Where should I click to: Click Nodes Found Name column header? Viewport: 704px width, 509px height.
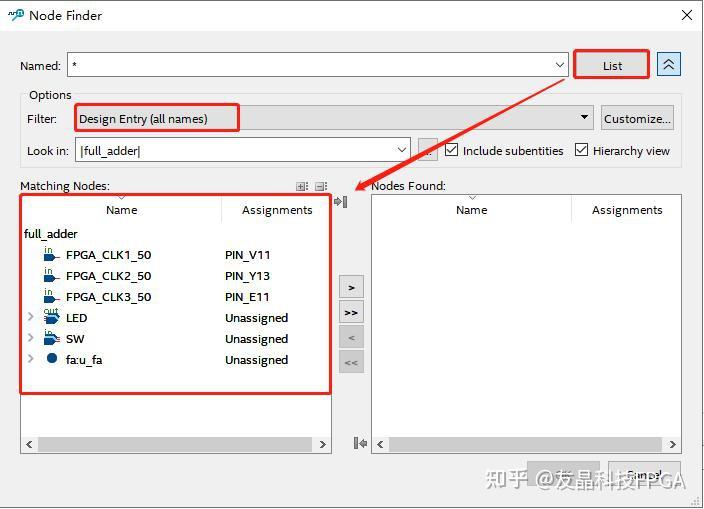tap(471, 210)
